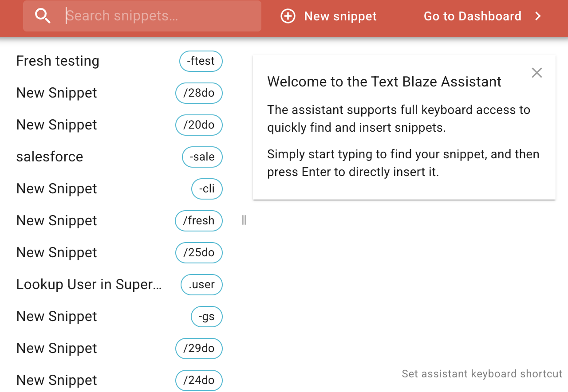This screenshot has height=392, width=568.
Task: Click the -gs shortcut badge
Action: pos(207,317)
